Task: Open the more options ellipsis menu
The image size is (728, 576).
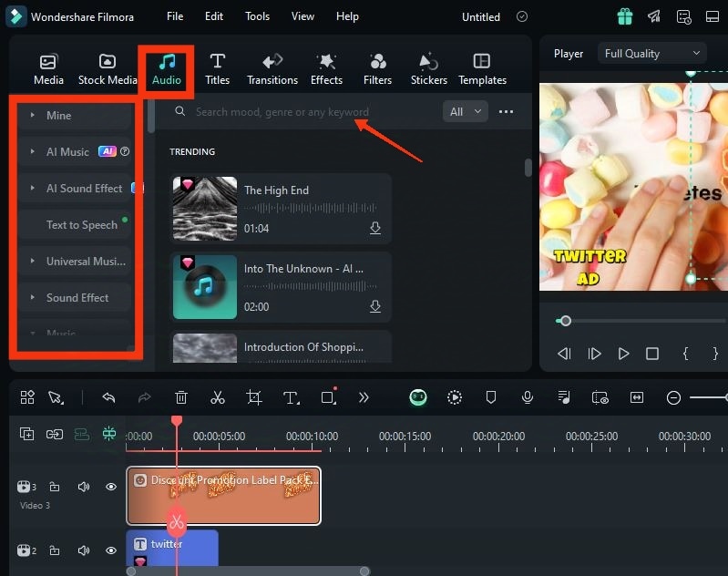Action: 506,111
